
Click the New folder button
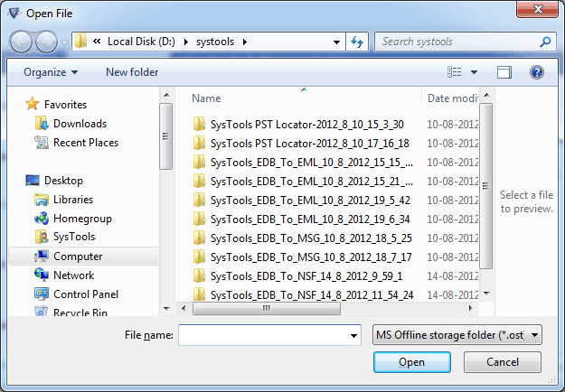pyautogui.click(x=132, y=72)
